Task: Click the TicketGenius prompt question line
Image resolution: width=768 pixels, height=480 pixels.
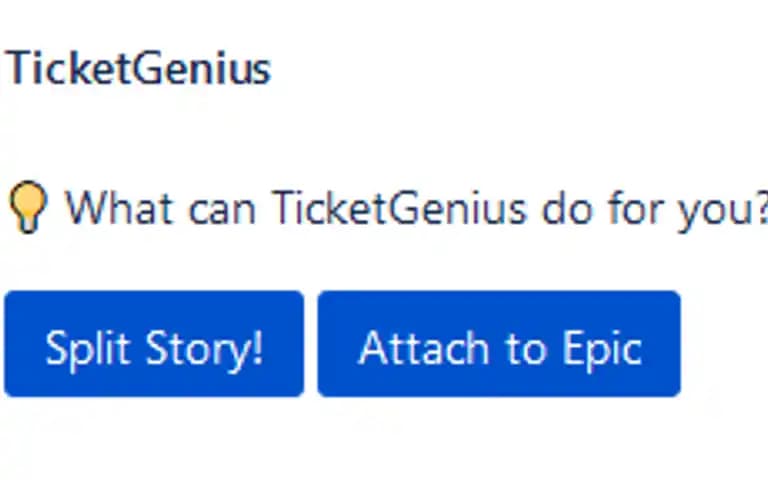Action: (416, 208)
